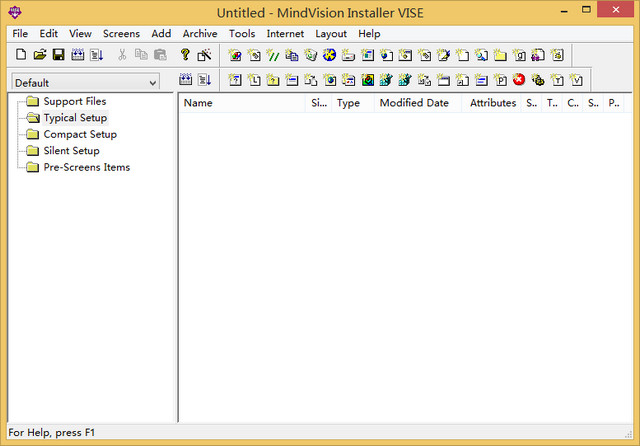Click the Open folder toolbar icon
640x446 pixels.
[40, 55]
